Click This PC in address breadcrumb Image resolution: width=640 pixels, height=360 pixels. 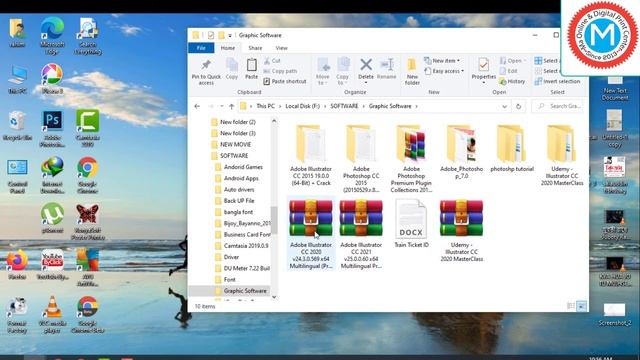tap(265, 106)
